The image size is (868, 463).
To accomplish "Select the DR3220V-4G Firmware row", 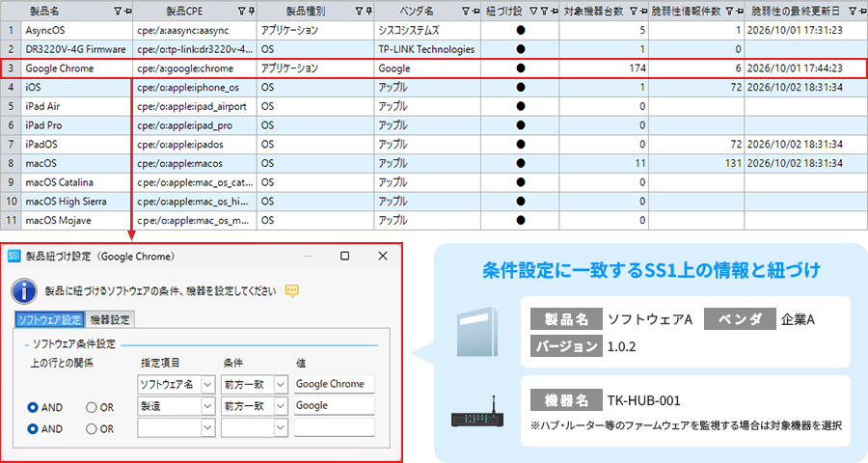I will (434, 49).
